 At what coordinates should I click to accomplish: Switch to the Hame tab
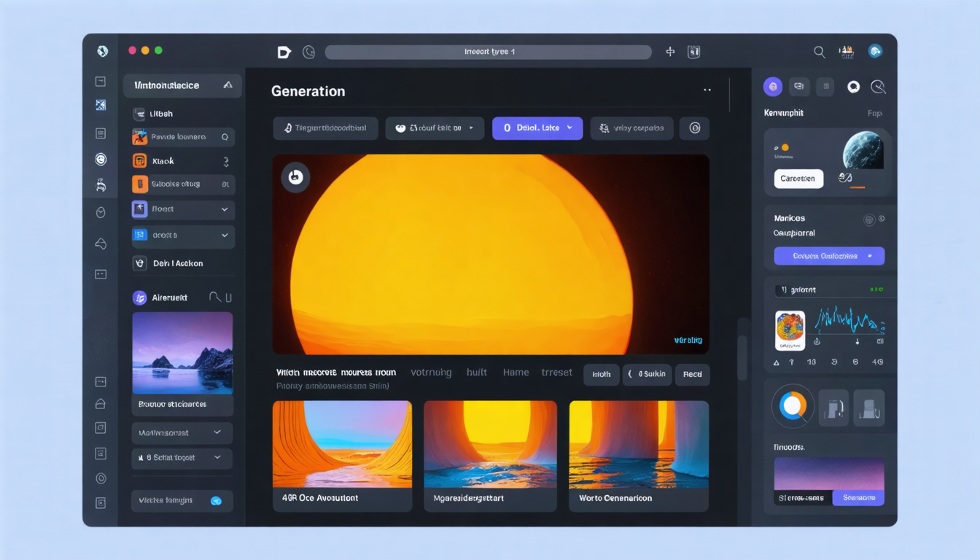516,372
